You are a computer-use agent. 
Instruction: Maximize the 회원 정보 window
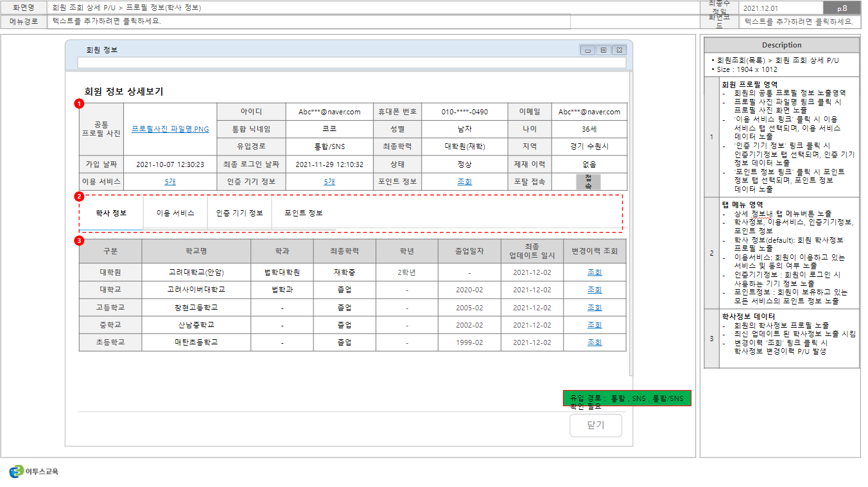click(x=603, y=49)
